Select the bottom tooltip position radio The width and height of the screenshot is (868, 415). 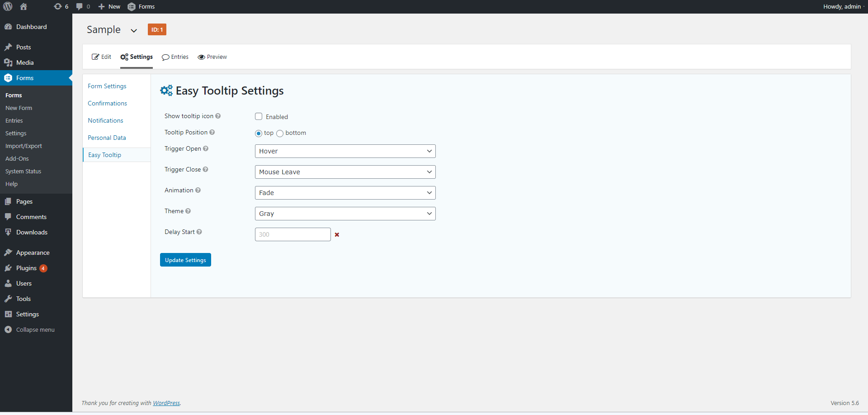pyautogui.click(x=280, y=133)
